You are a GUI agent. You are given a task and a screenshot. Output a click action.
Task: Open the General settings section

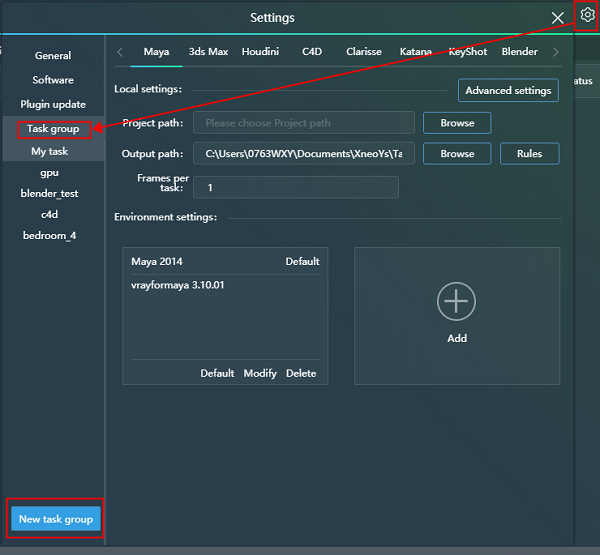pyautogui.click(x=53, y=56)
